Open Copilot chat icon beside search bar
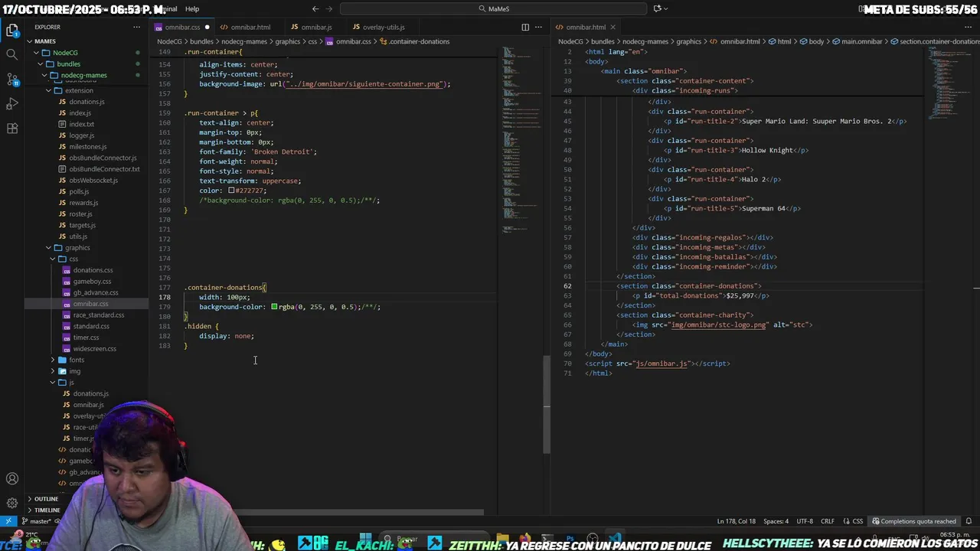 [x=657, y=8]
